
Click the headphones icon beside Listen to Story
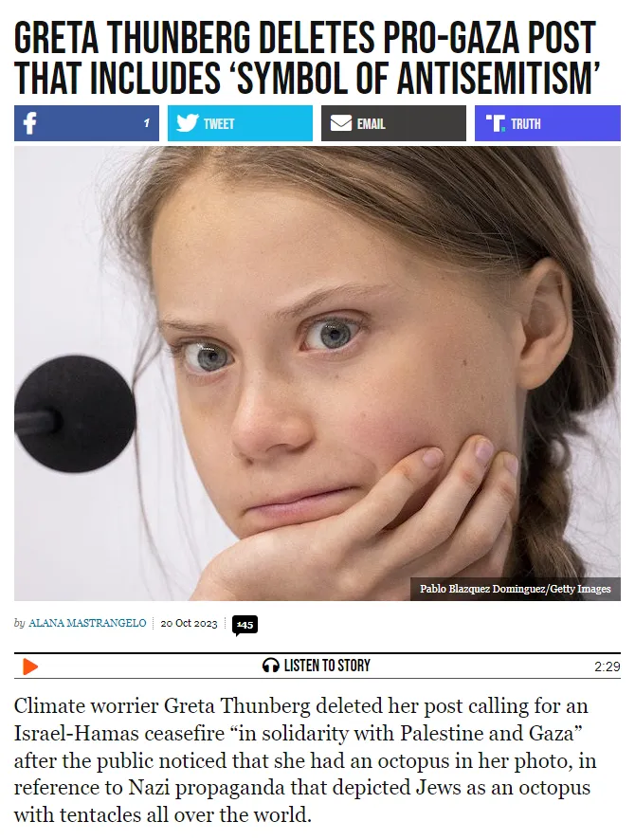click(271, 666)
